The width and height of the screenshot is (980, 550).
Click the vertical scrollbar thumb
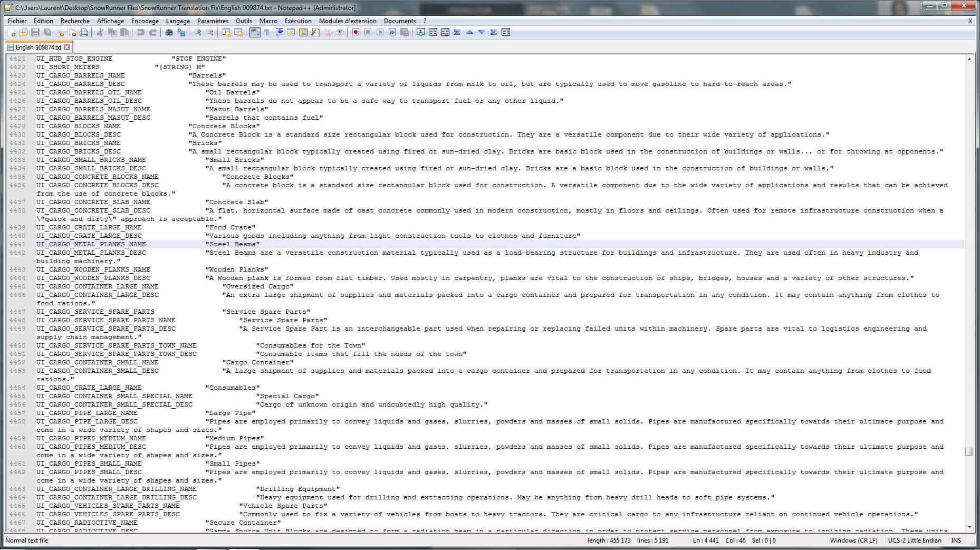969,452
